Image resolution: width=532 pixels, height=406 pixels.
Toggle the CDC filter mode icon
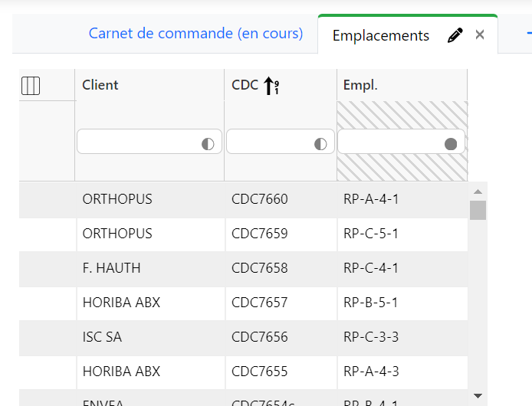320,143
